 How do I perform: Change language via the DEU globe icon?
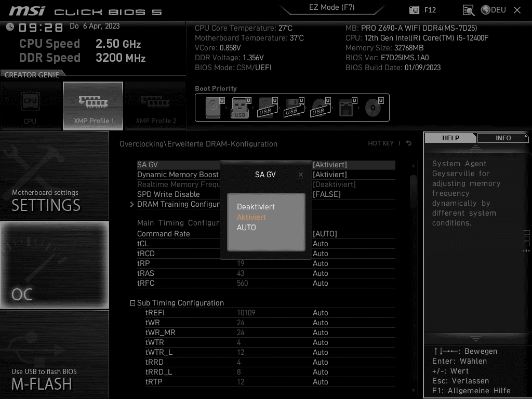click(x=494, y=10)
